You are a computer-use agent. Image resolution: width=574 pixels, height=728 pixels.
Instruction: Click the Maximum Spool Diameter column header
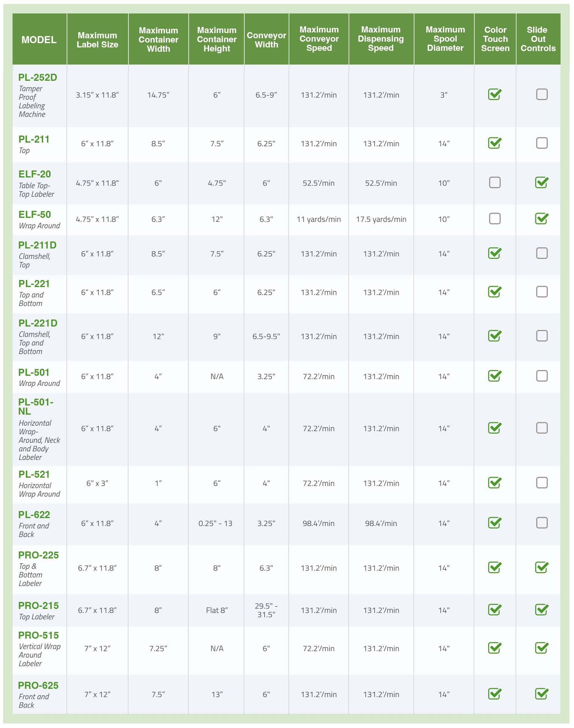point(445,39)
